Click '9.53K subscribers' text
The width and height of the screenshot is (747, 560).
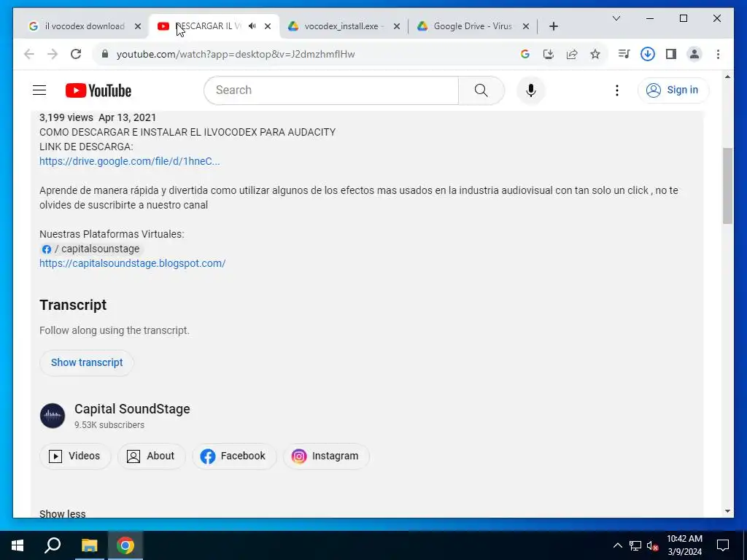(109, 425)
